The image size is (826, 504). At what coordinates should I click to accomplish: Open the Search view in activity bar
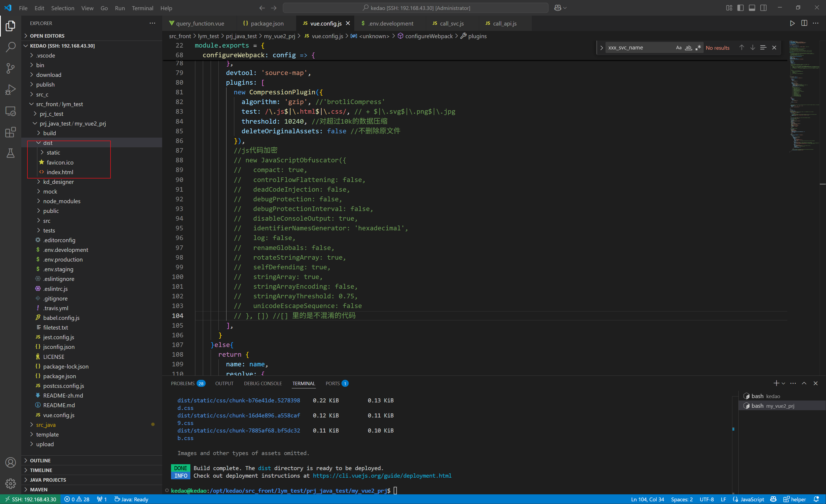click(10, 47)
